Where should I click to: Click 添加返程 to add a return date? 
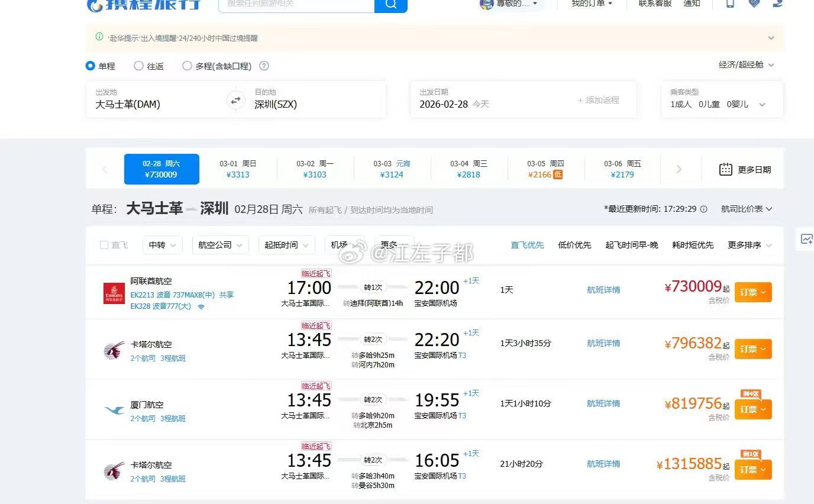pos(599,101)
